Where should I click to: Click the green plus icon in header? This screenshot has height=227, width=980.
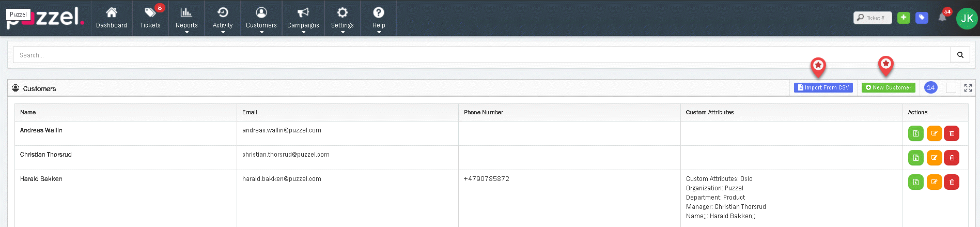tap(904, 18)
